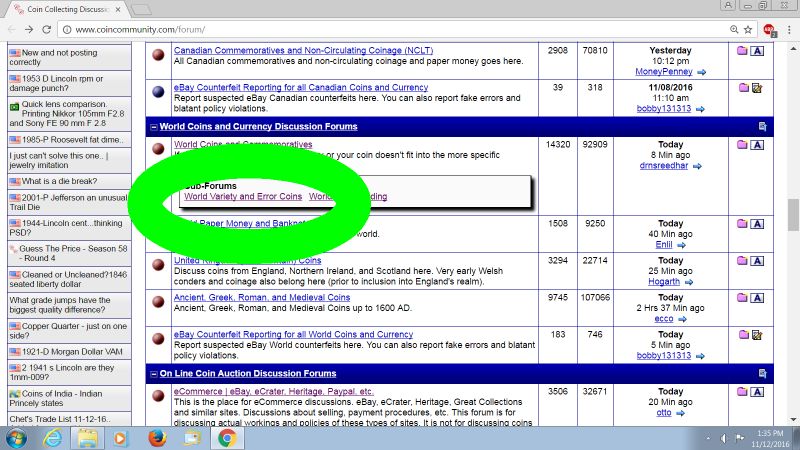Image resolution: width=800 pixels, height=450 pixels.
Task: Click edit icon in eBay World counterfeit row
Action: pos(757,335)
